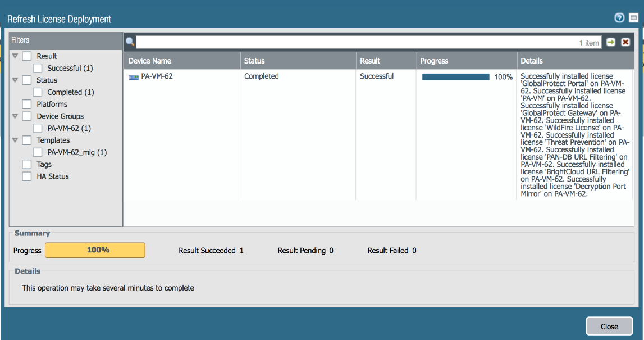Viewport: 644px width, 340px height.
Task: Collapse the Templates filter group
Action: point(15,140)
